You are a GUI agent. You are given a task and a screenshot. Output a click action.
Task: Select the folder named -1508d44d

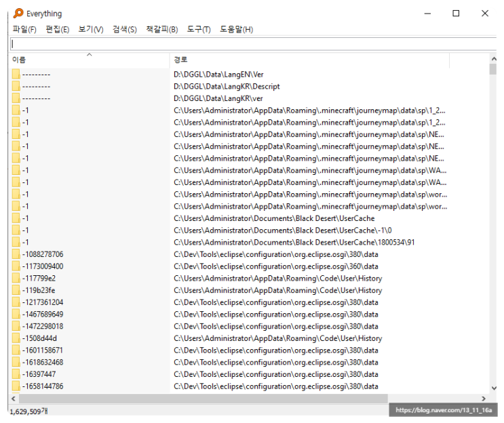39,338
